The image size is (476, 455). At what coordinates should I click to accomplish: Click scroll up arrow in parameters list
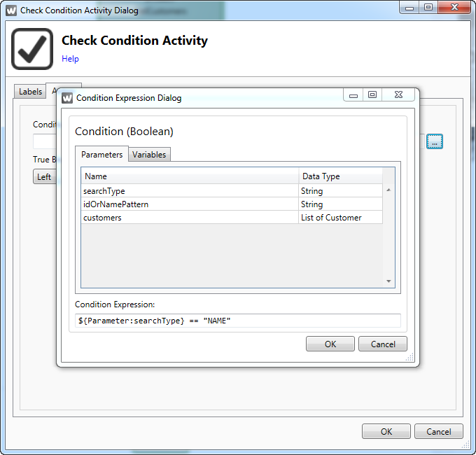point(388,190)
